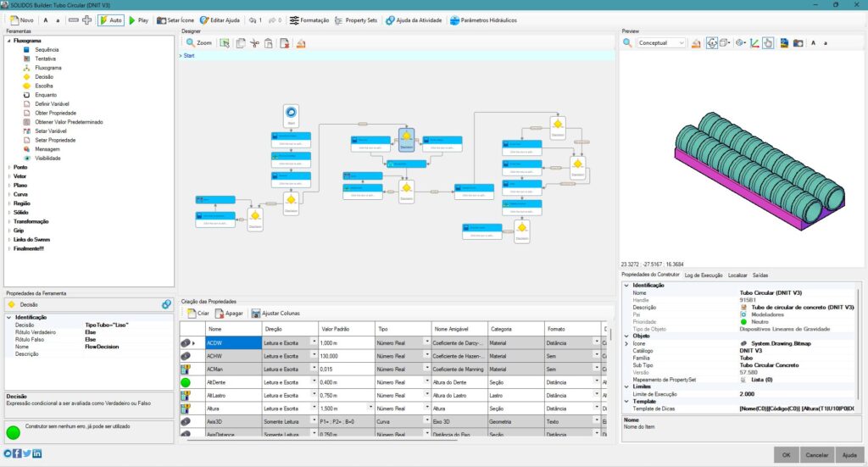Click the eraser icon in the Designer toolbar
The image size is (868, 467).
point(301,42)
